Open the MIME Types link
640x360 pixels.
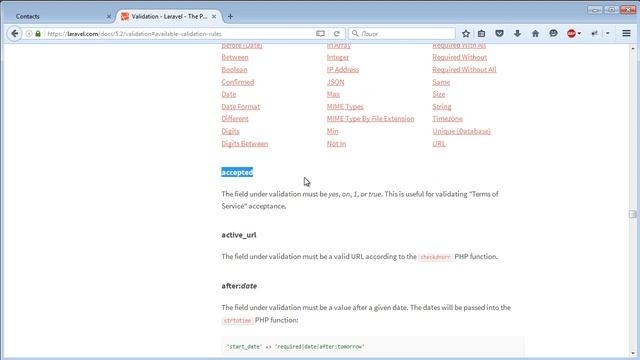[x=345, y=107]
